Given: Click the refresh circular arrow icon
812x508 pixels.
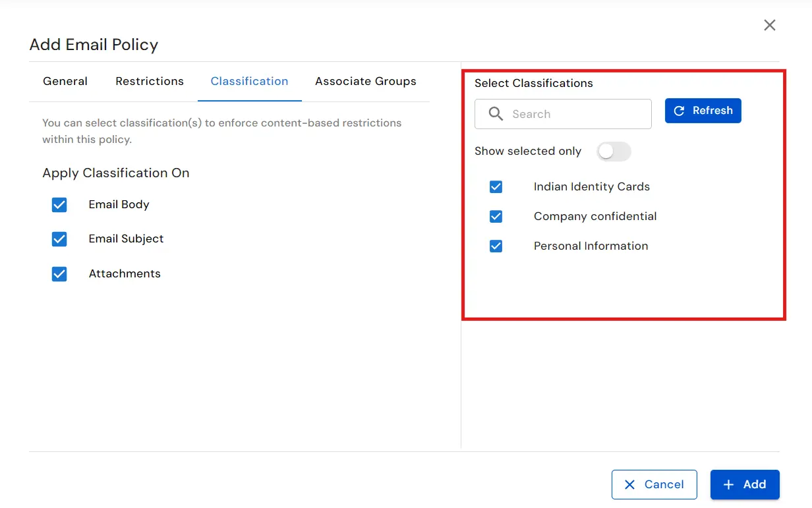Looking at the screenshot, I should click(x=680, y=111).
